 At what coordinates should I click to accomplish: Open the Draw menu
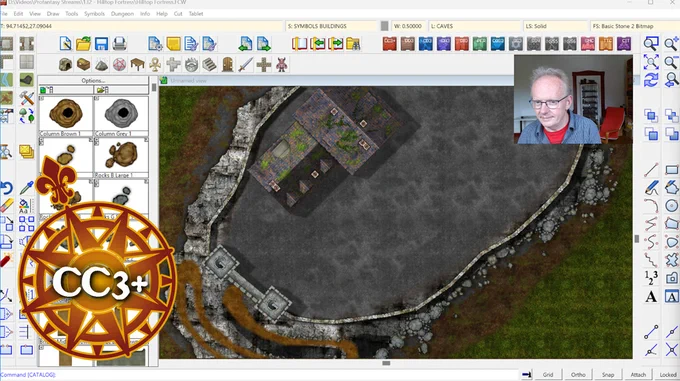(53, 14)
